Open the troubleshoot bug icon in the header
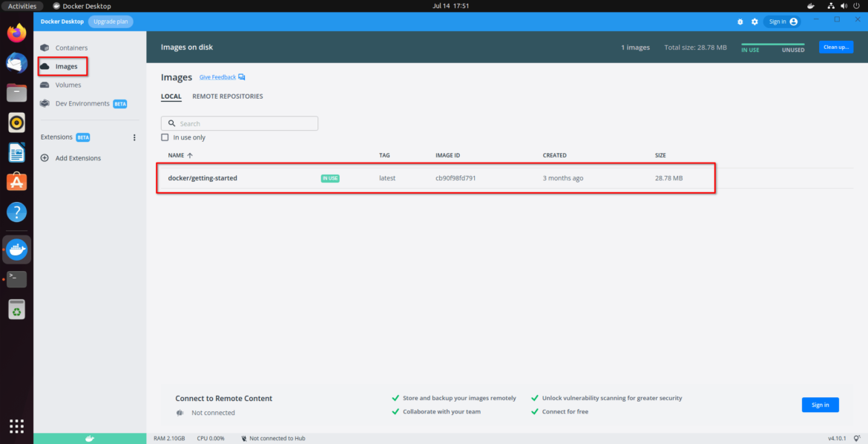This screenshot has height=444, width=868. [740, 22]
